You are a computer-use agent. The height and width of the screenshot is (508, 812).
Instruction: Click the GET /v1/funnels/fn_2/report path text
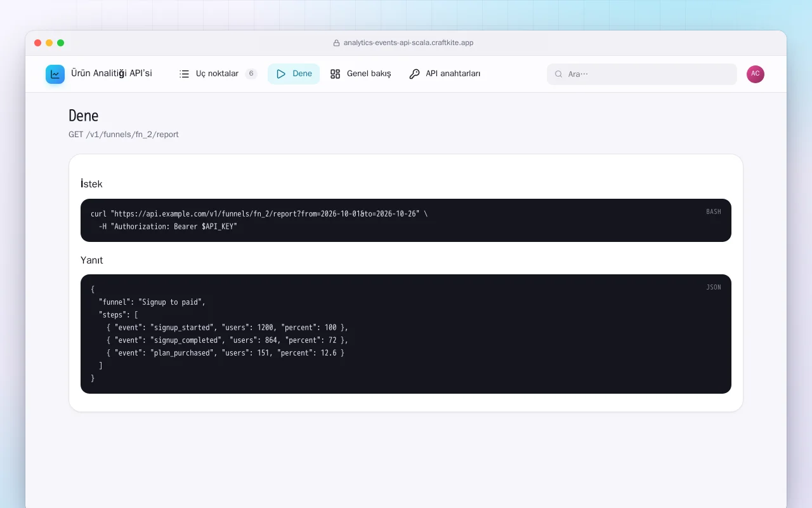[x=124, y=135]
